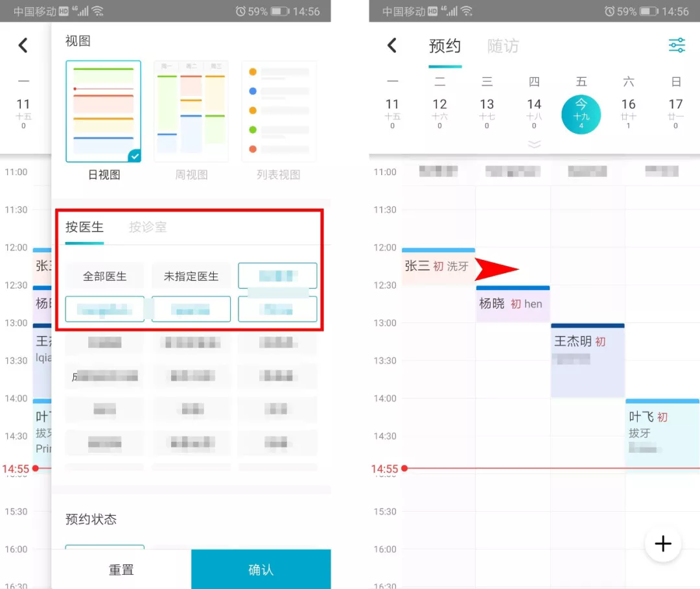Select date 17 in the week strip
Screen dimensions: 700x589
[x=675, y=113]
